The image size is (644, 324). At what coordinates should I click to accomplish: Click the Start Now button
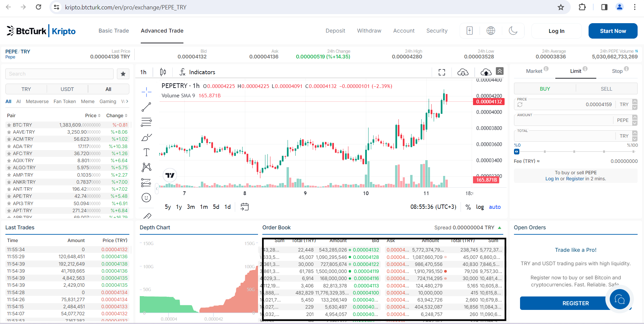[x=613, y=31]
